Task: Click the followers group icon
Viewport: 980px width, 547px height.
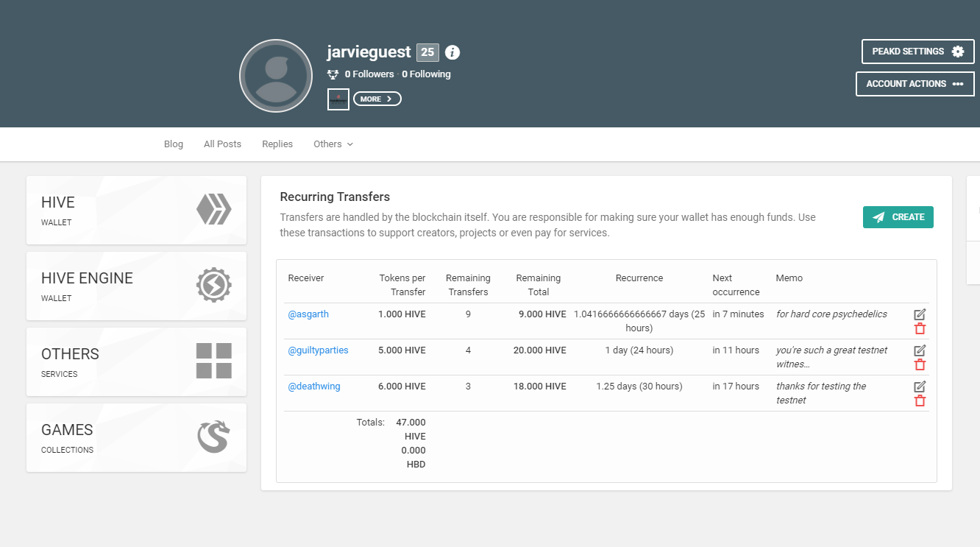Action: [x=333, y=74]
